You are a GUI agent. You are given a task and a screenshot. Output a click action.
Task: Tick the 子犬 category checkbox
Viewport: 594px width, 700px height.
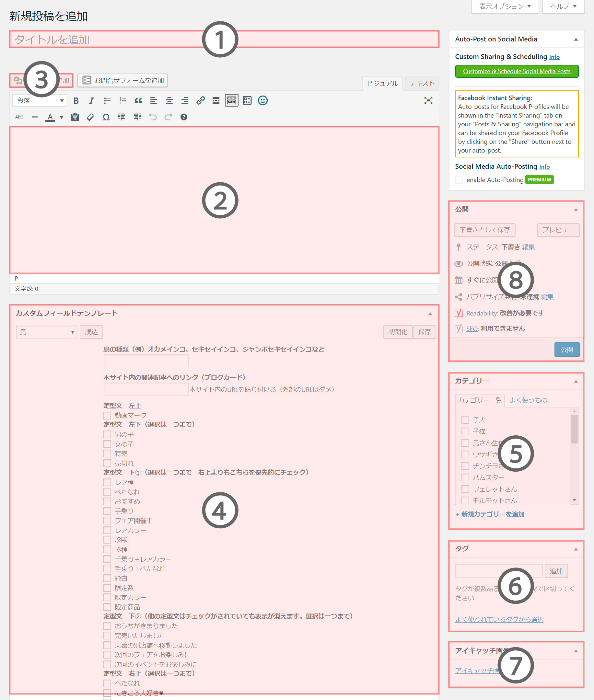pos(465,420)
